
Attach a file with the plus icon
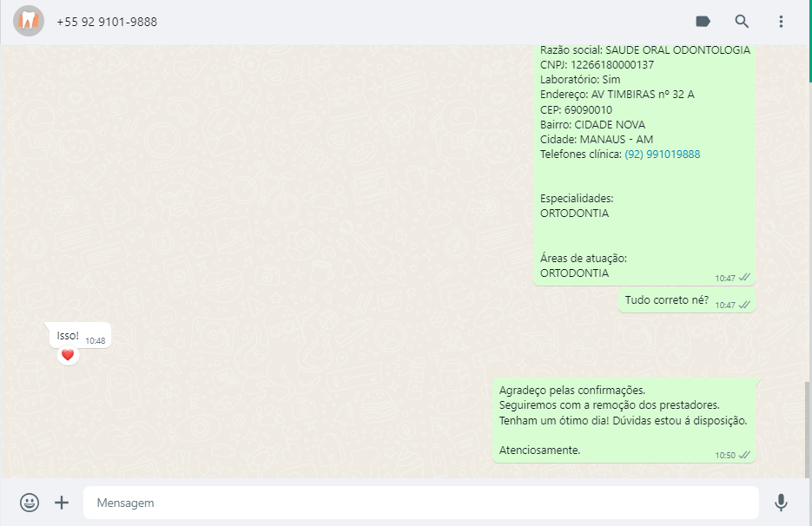click(62, 503)
